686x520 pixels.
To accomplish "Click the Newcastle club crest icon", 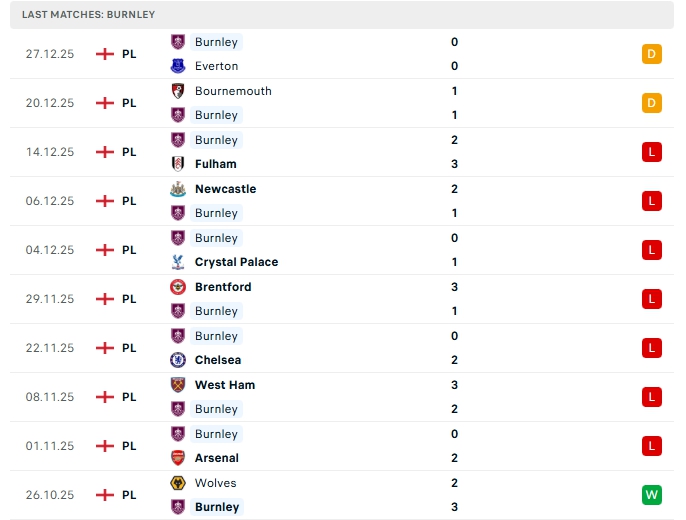I will click(x=178, y=189).
